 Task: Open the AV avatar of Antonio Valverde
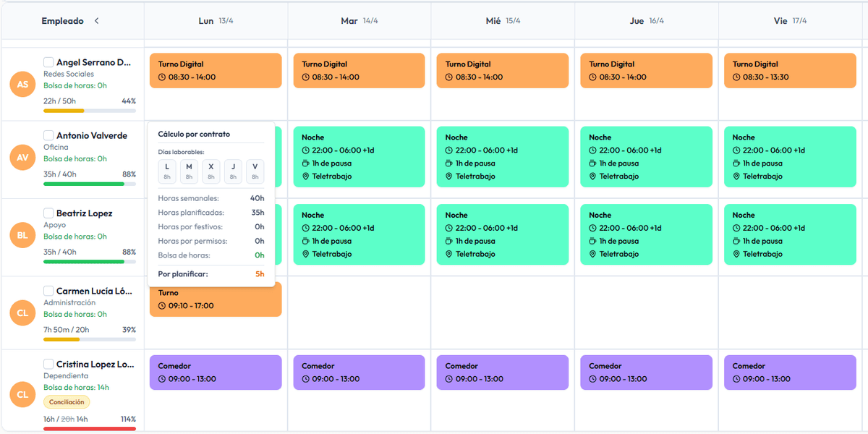point(22,156)
